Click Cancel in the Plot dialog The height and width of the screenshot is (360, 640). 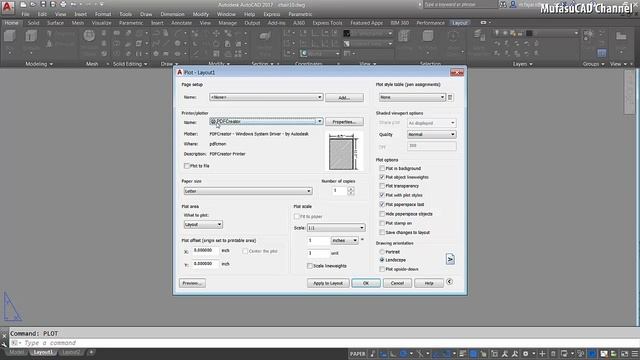point(397,283)
